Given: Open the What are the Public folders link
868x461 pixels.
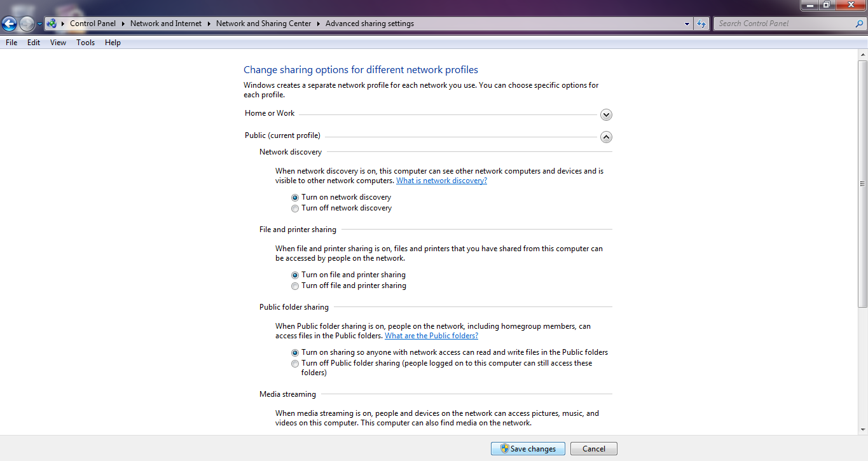Looking at the screenshot, I should (431, 335).
